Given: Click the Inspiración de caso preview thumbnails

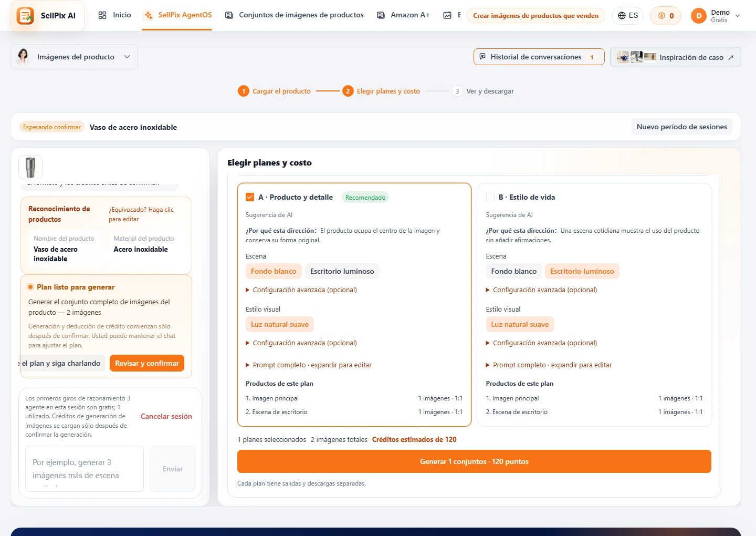Looking at the screenshot, I should point(636,57).
